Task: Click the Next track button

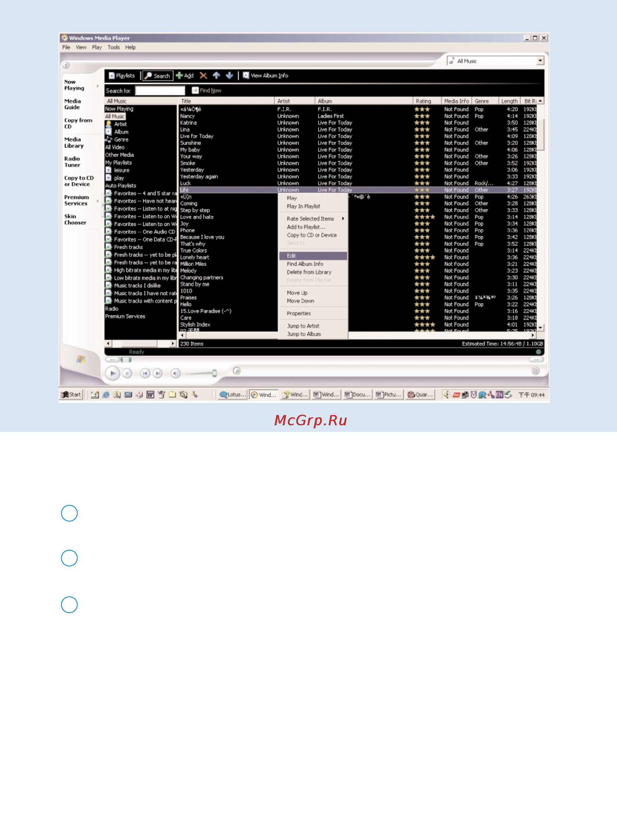Action: (158, 373)
